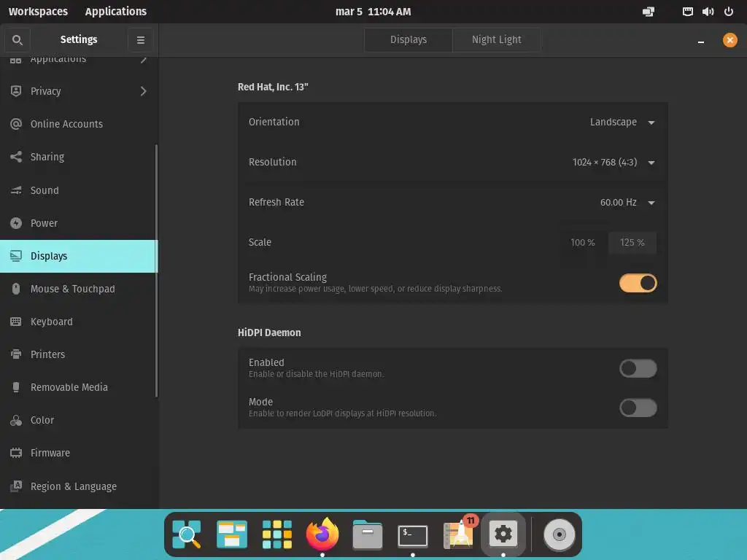Set scale to 125 %
This screenshot has width=747, height=560.
[x=632, y=242]
